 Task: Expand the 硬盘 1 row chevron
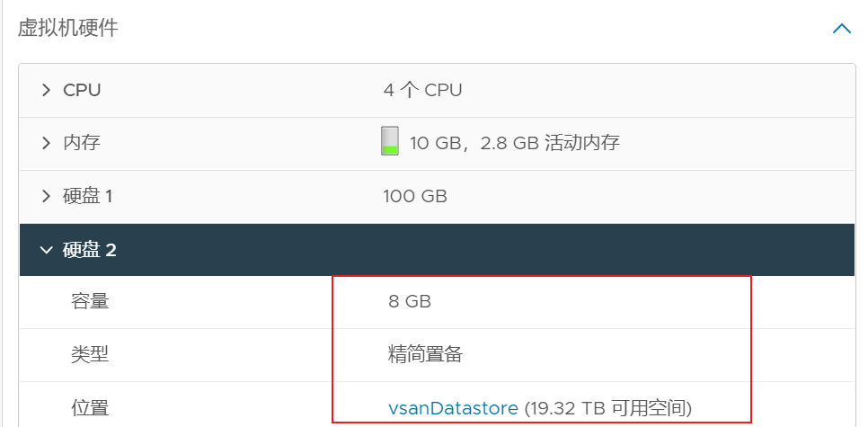pos(46,196)
